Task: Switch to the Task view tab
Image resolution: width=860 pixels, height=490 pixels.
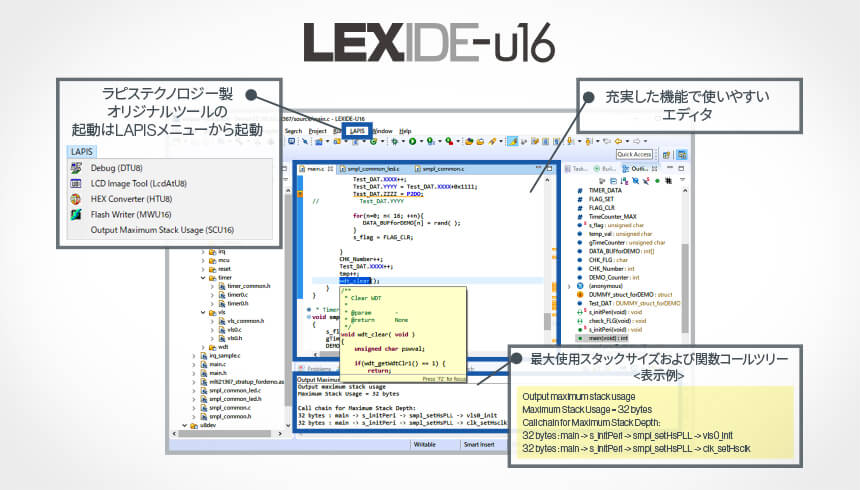Action: point(577,169)
